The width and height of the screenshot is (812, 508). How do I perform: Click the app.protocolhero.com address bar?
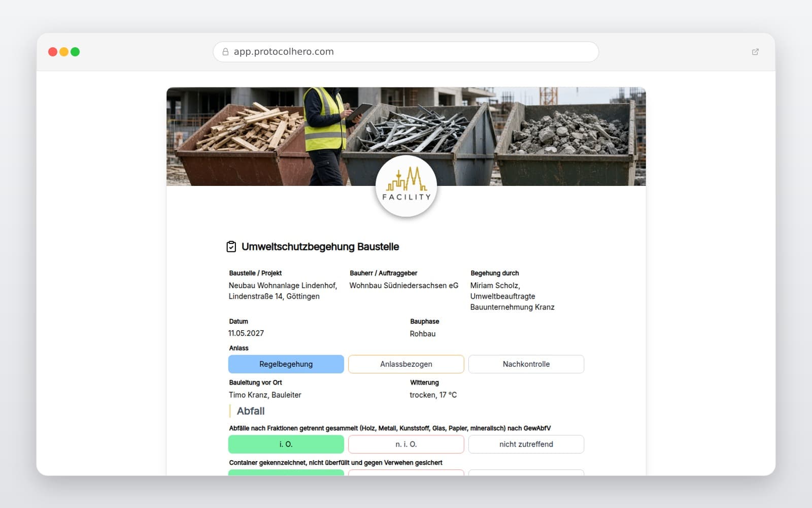[x=406, y=52]
